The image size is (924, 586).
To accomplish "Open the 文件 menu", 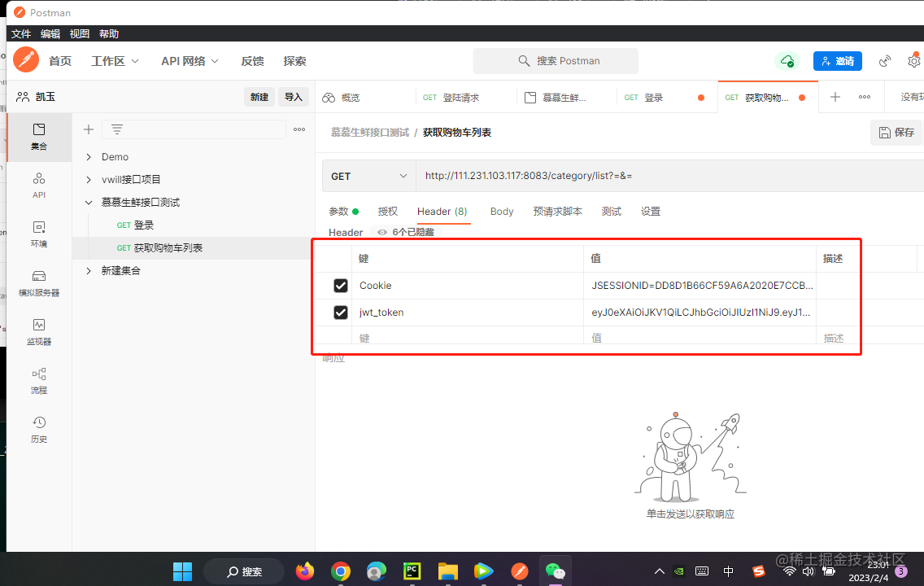I will [x=21, y=33].
